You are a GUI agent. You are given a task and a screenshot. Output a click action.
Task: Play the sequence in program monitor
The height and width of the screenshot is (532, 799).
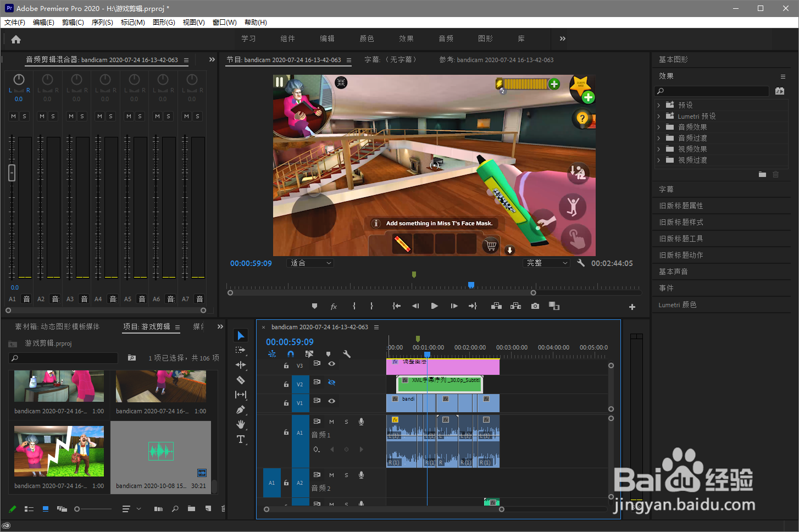[435, 306]
